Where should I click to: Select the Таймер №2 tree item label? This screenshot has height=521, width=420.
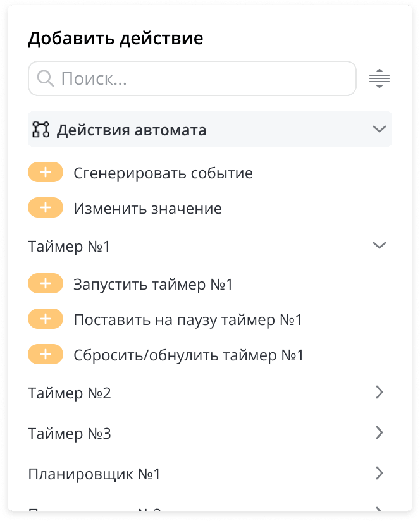click(70, 393)
